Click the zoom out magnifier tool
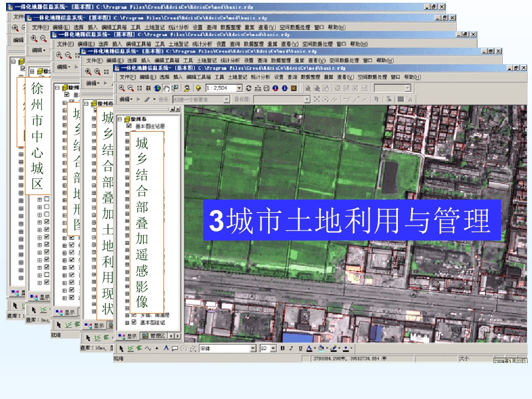Image resolution: width=532 pixels, height=399 pixels. 130,88
